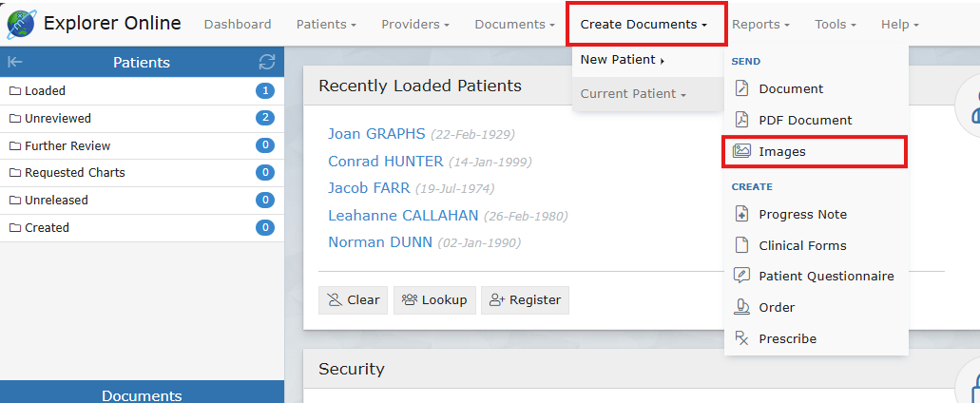The height and width of the screenshot is (403, 980).
Task: Click the Clear patients button
Action: pos(353,300)
